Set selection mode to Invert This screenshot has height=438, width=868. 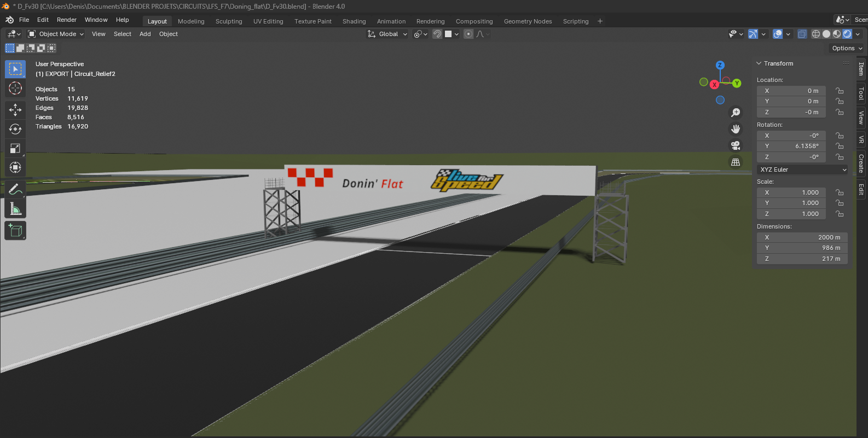point(41,48)
